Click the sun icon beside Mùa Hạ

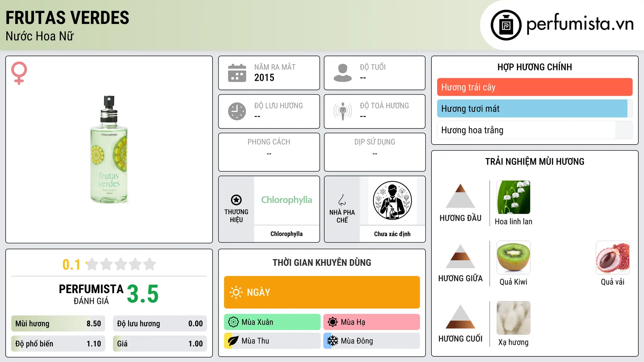coord(332,322)
